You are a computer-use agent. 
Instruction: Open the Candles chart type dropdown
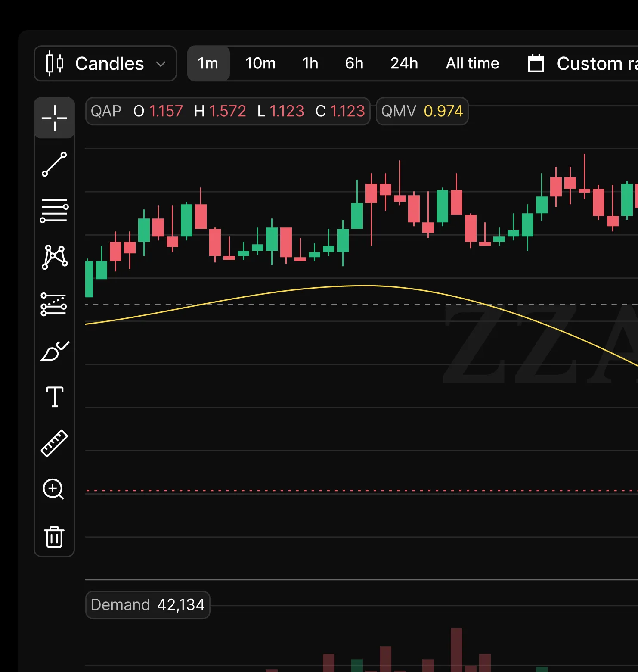tap(105, 63)
